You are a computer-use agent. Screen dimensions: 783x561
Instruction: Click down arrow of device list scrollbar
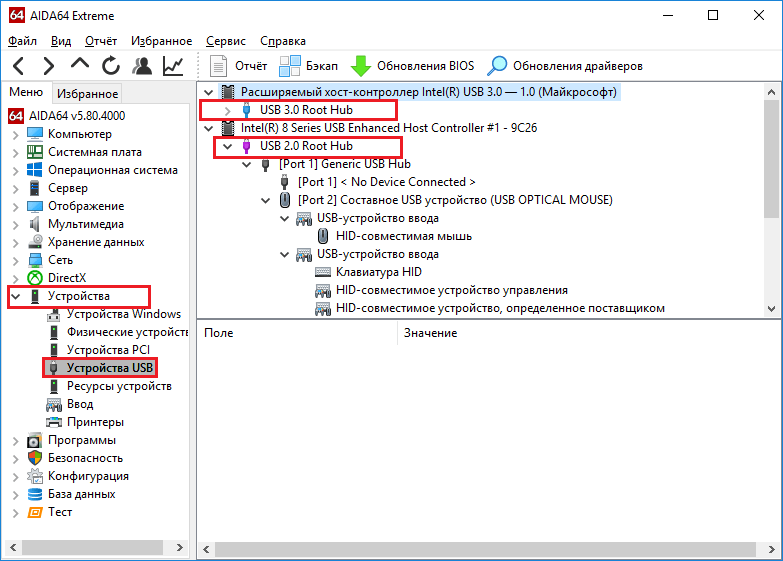pos(772,309)
